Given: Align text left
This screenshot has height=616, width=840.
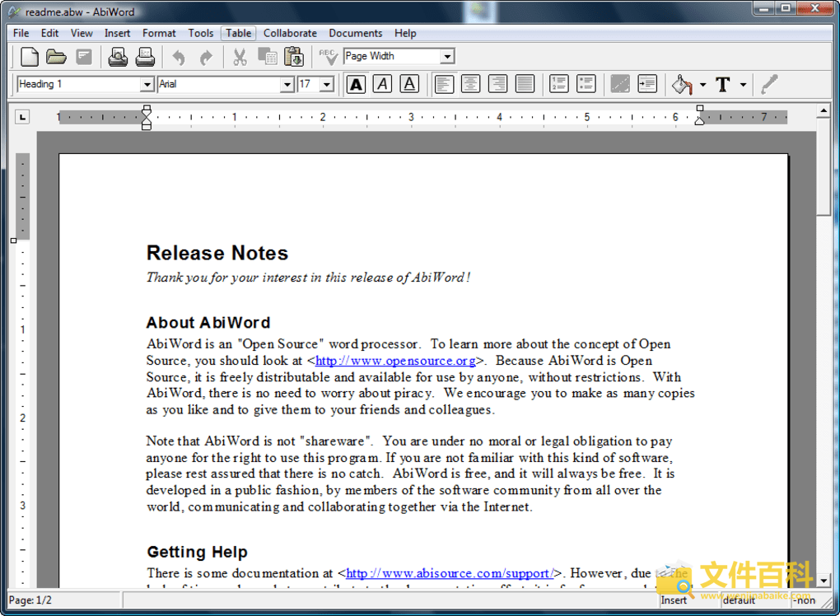Looking at the screenshot, I should pos(444,84).
